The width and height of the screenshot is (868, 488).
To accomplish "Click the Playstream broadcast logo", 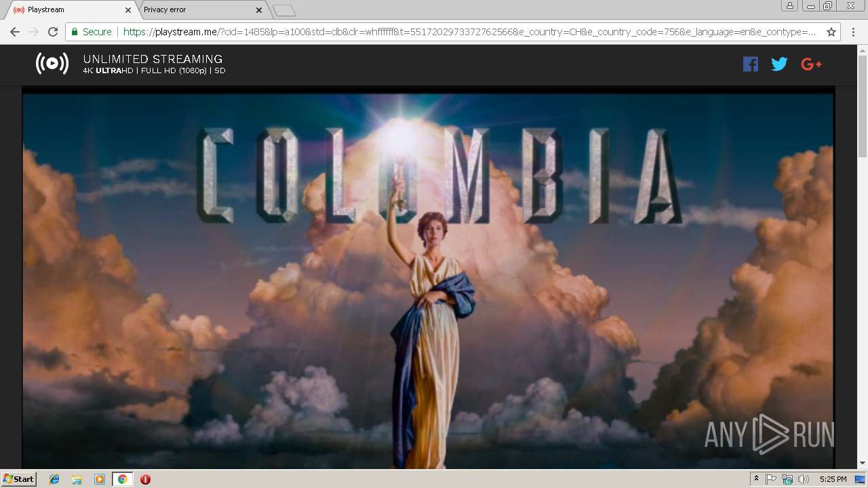I will point(52,64).
